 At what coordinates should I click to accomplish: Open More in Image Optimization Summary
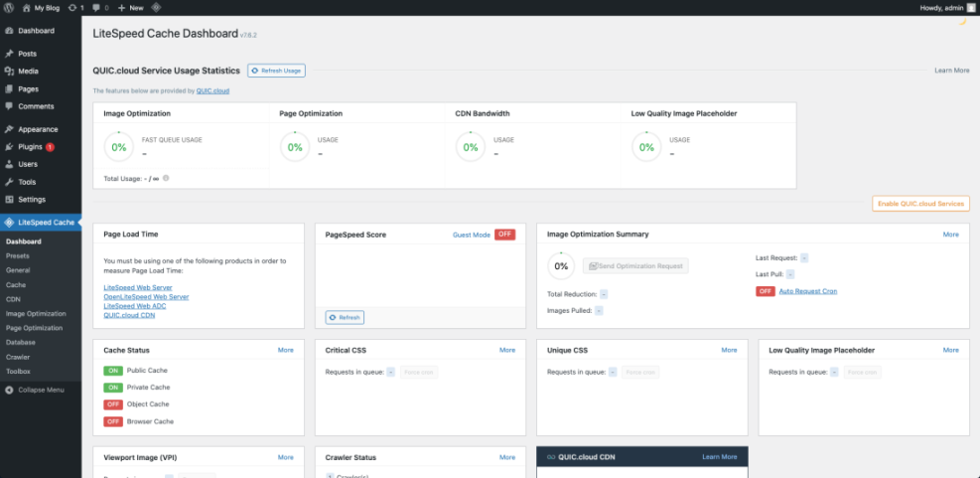[950, 234]
